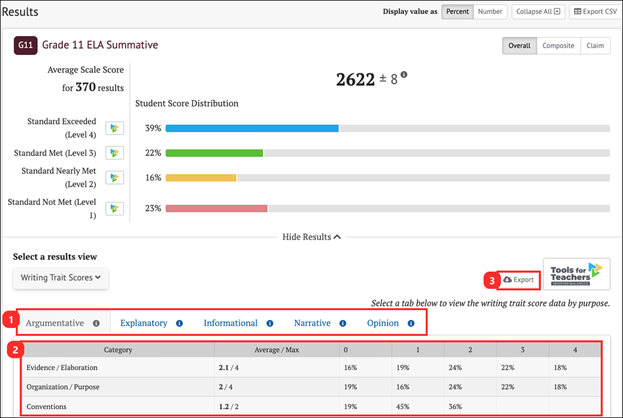Collapse results using Hide Results
Screen dimensions: 623x418
311,237
